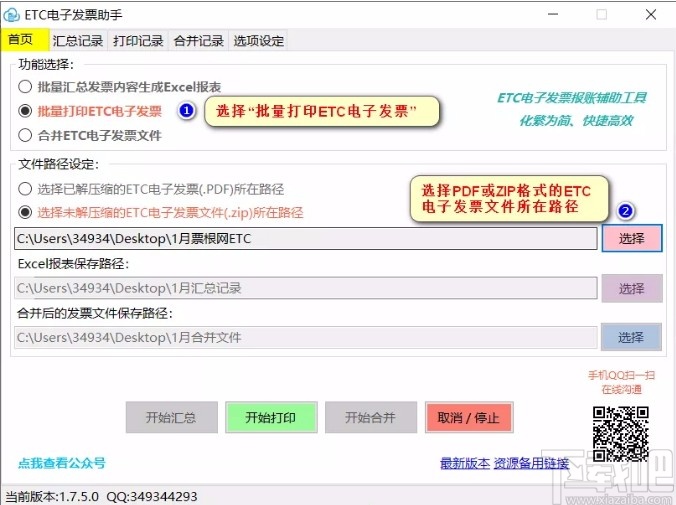676x505 pixels.
Task: Open the 首页 tab
Action: (25, 40)
